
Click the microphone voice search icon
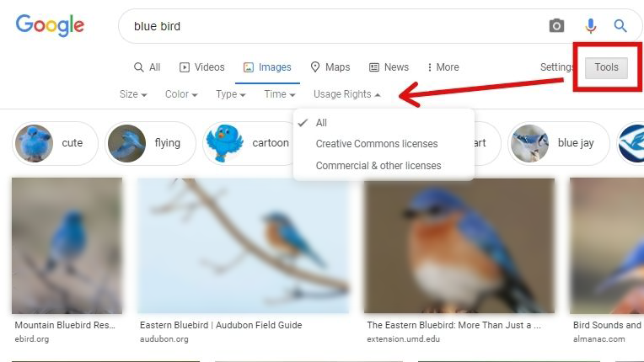[591, 26]
